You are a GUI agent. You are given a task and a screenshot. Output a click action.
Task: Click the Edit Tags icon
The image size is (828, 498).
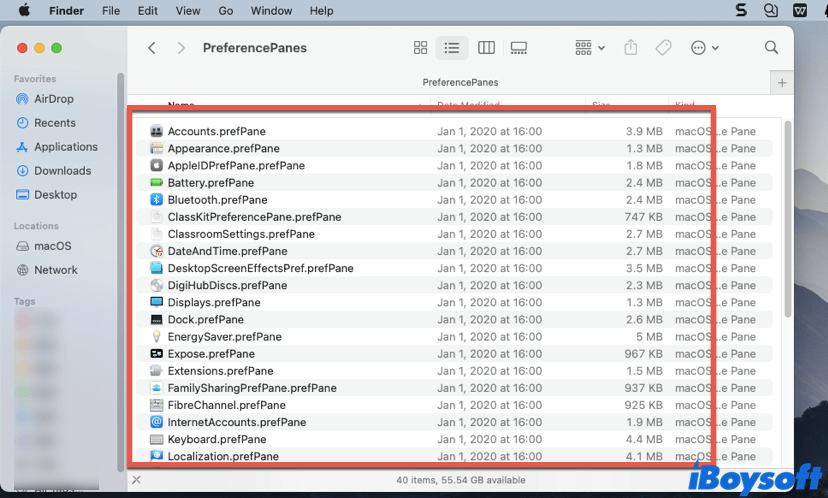click(663, 48)
